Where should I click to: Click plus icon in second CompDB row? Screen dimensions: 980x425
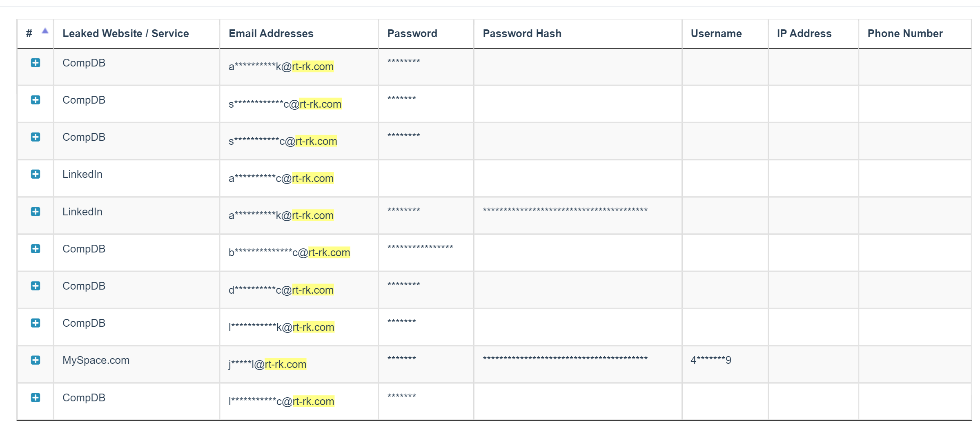(x=36, y=100)
